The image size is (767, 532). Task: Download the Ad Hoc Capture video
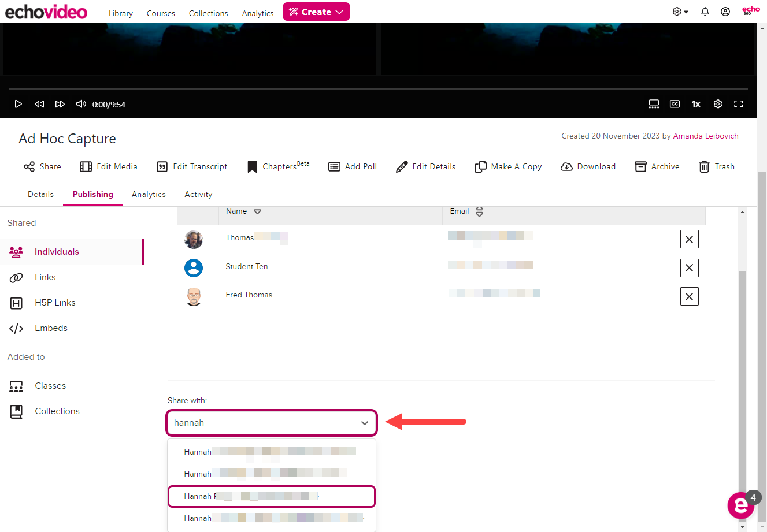pyautogui.click(x=588, y=166)
